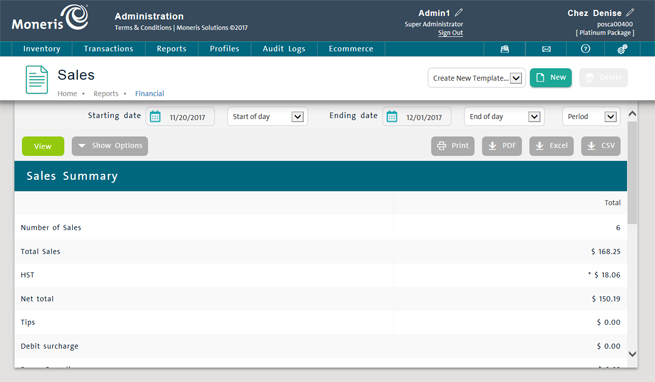
Task: Click the Starting date field 11/20/2017
Action: click(180, 117)
